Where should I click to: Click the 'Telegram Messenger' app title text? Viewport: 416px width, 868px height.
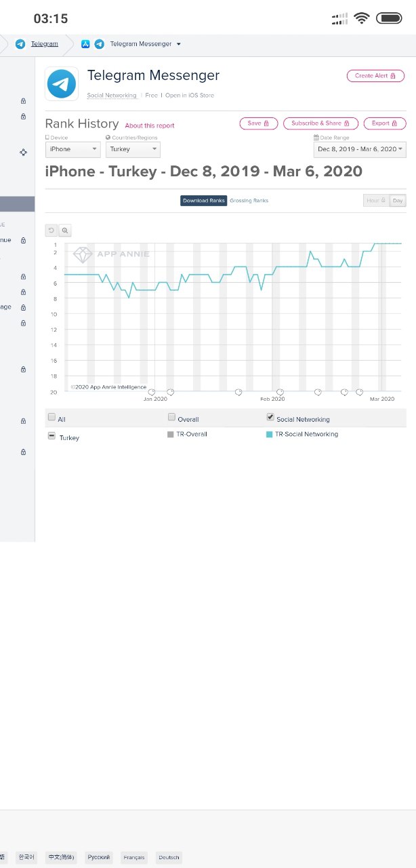pos(154,75)
